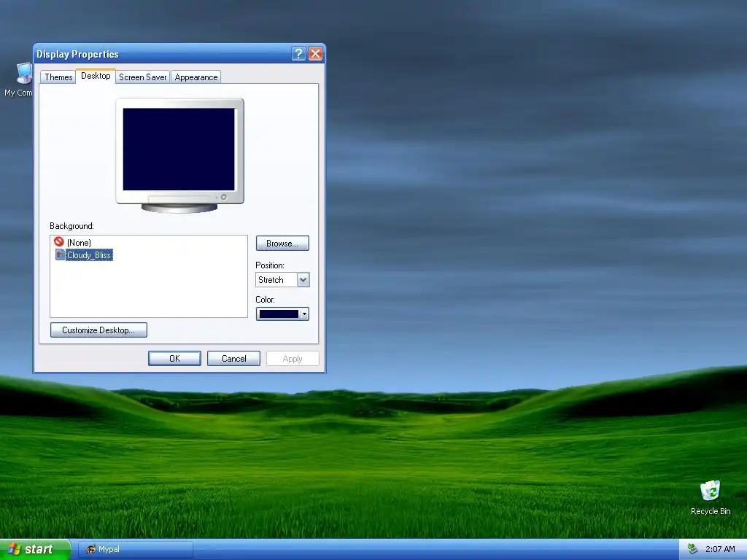Image resolution: width=747 pixels, height=560 pixels.
Task: Switch to the Themes tab
Action: [x=58, y=77]
